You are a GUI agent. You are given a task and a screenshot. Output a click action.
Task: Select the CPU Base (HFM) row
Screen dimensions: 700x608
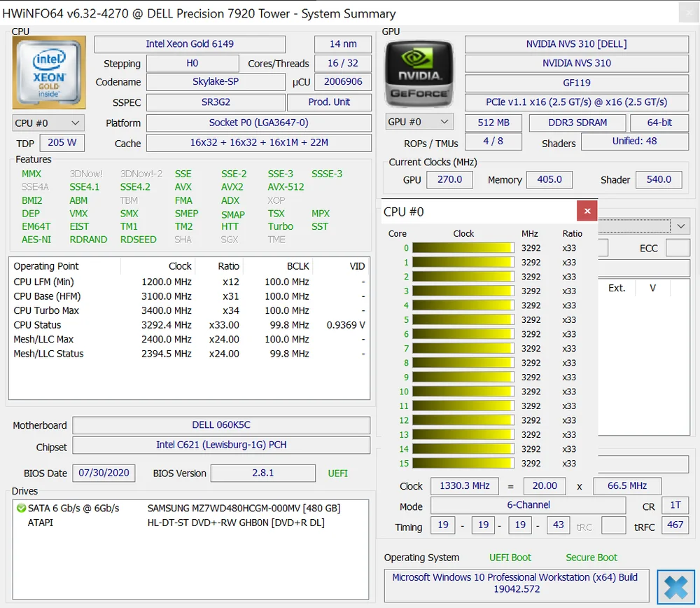(x=189, y=296)
